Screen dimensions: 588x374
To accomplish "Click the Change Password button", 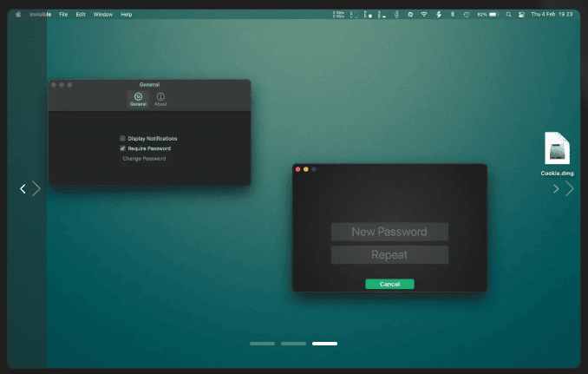I will tap(144, 158).
